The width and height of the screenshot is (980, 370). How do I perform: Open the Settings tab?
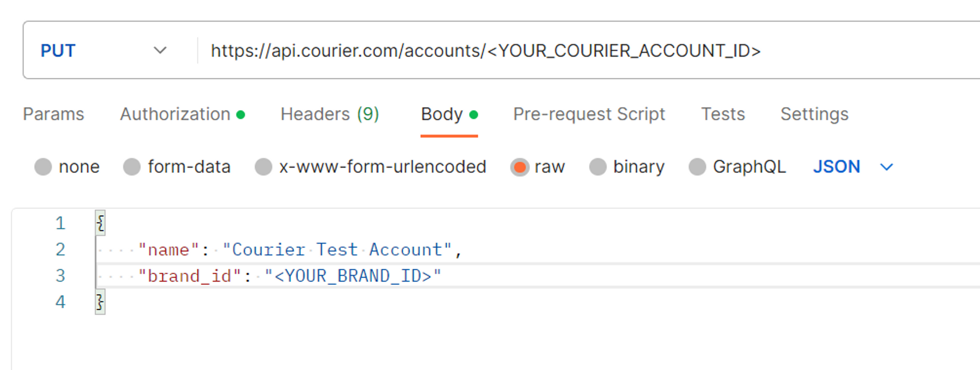814,114
